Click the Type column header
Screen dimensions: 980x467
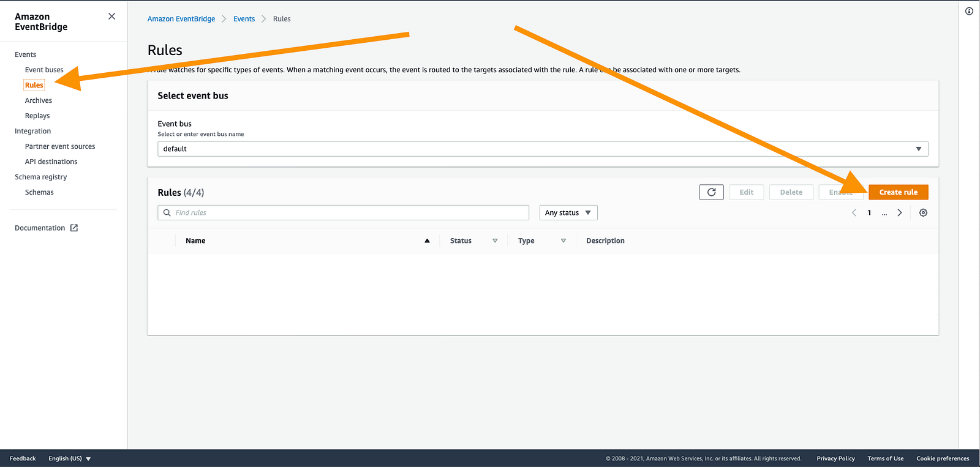point(526,241)
